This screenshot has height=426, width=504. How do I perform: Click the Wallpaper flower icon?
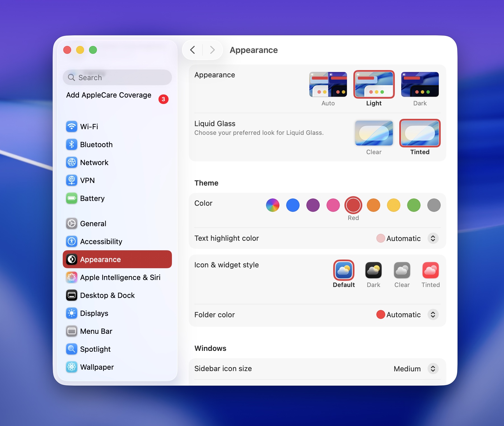tap(72, 367)
